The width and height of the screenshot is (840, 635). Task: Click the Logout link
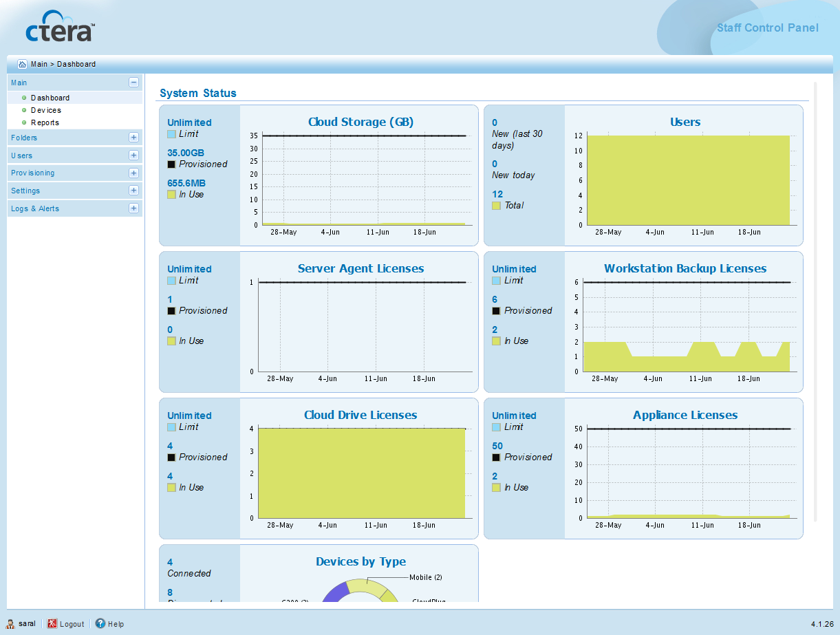tap(72, 624)
